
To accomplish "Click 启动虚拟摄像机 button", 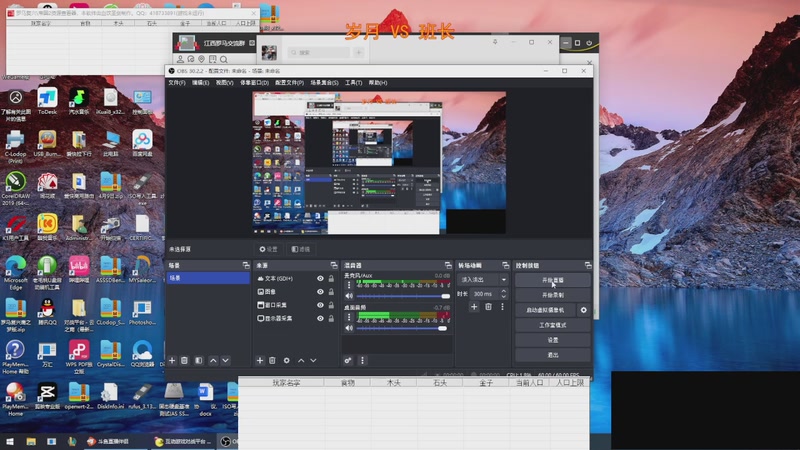I will [x=545, y=310].
